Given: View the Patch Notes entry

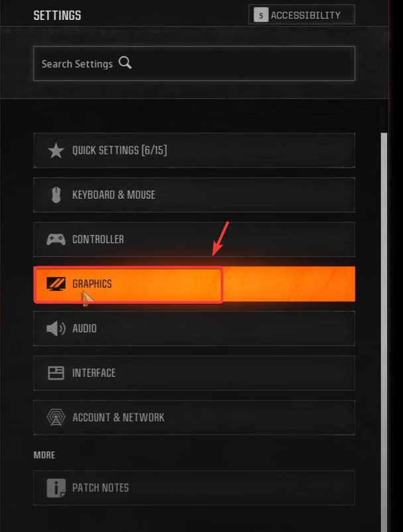Looking at the screenshot, I should pos(194,488).
